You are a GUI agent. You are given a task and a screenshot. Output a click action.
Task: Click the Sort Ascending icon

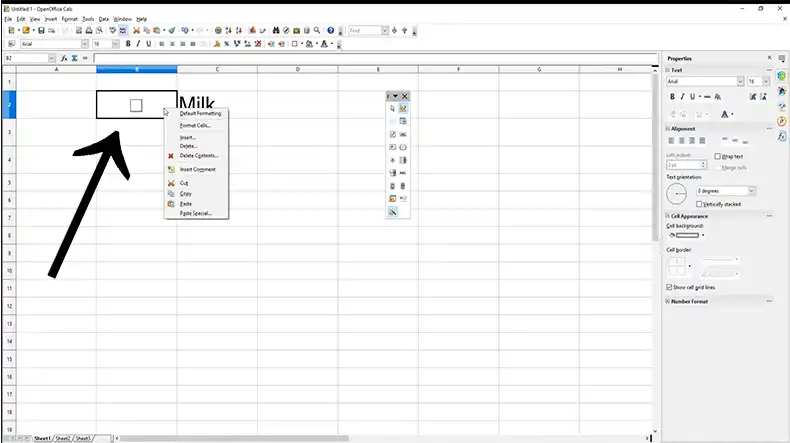pos(228,31)
